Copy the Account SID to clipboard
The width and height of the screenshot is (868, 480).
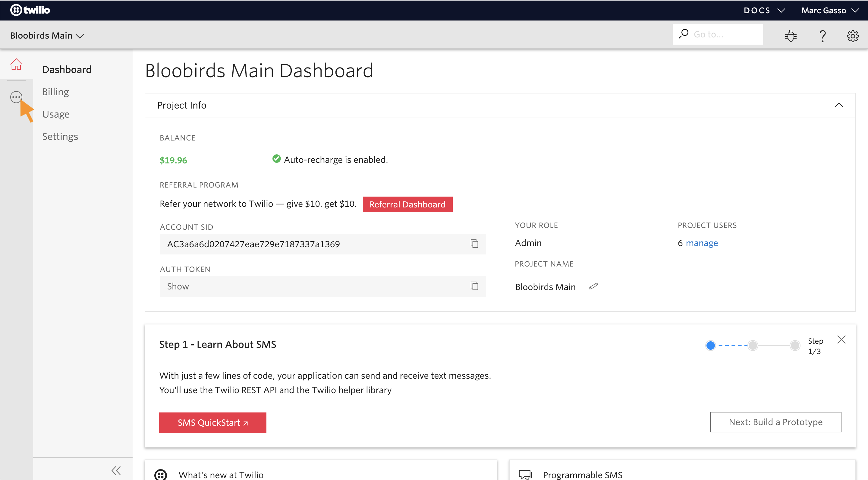coord(474,244)
